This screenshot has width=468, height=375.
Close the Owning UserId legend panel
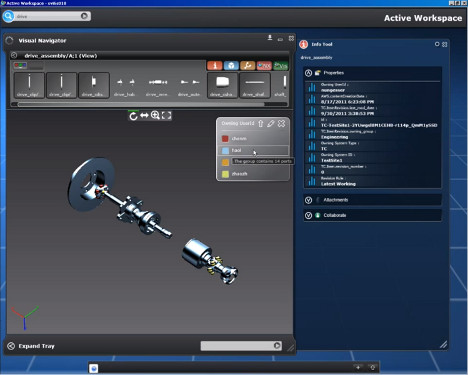tap(282, 123)
